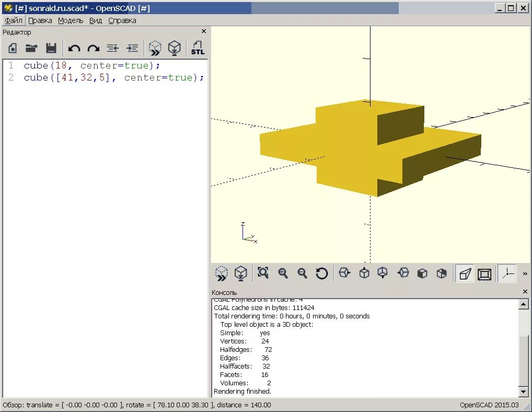Close the Консоль panel
The height and width of the screenshot is (412, 532).
click(525, 292)
